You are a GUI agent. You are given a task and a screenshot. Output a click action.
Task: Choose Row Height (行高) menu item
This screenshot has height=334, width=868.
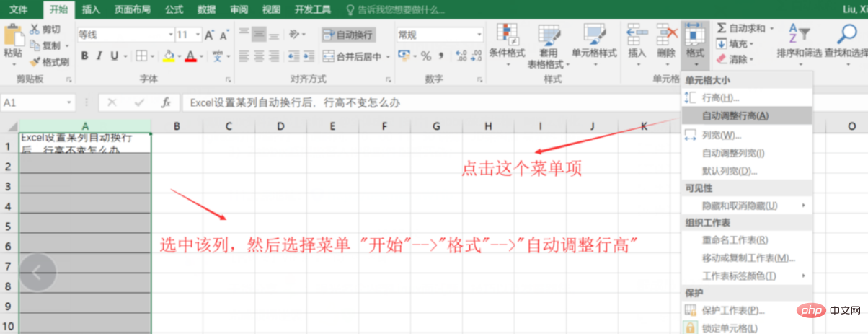pos(747,97)
